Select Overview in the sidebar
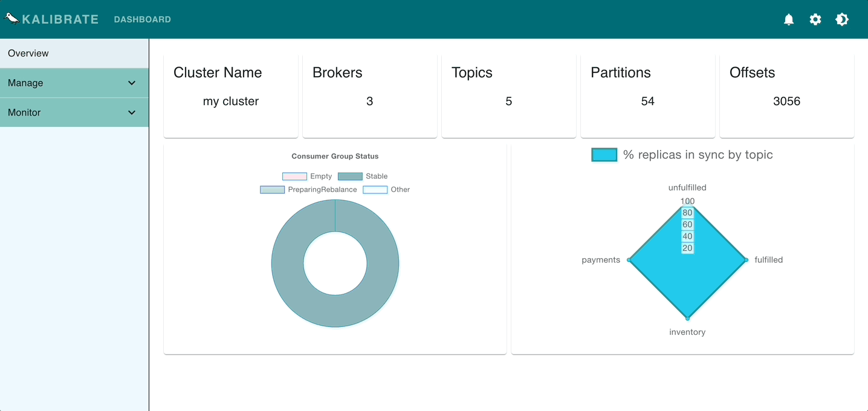 (x=28, y=53)
